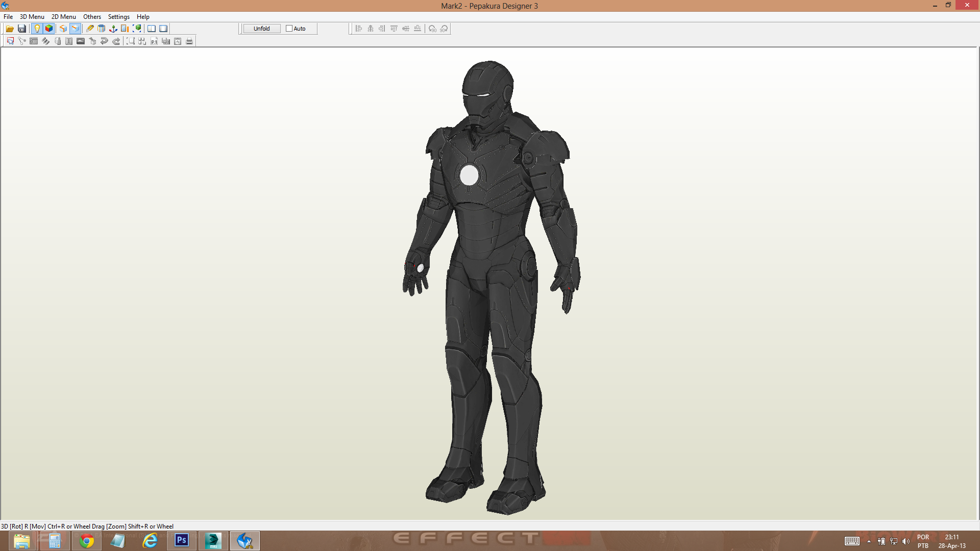
Task: Click the volume speaker tray icon
Action: pos(906,541)
